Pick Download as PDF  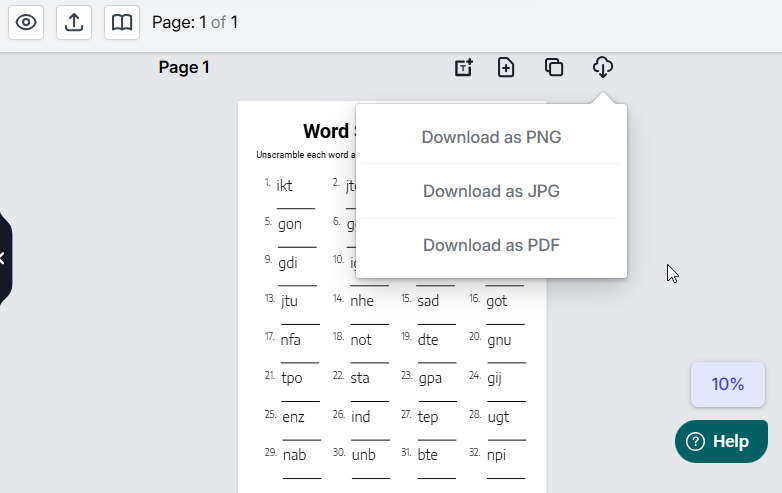[x=491, y=245]
